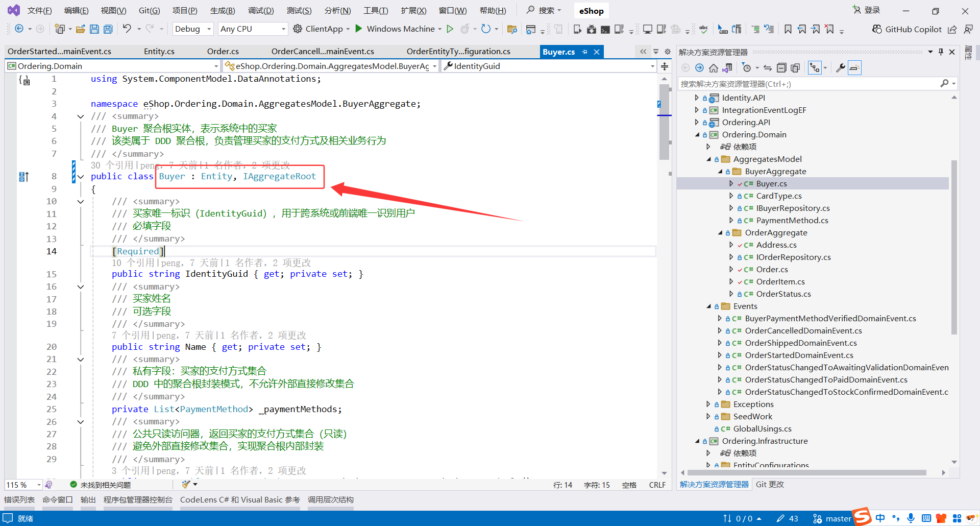Select CardType.cs in Solution Explorer
This screenshot has height=526, width=980.
(x=779, y=196)
